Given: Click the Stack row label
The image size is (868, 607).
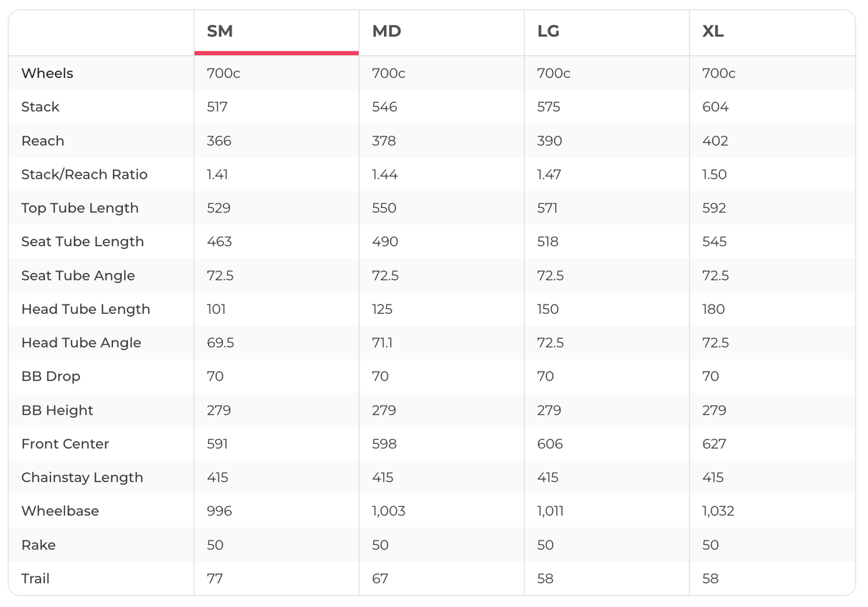Looking at the screenshot, I should pyautogui.click(x=40, y=107).
